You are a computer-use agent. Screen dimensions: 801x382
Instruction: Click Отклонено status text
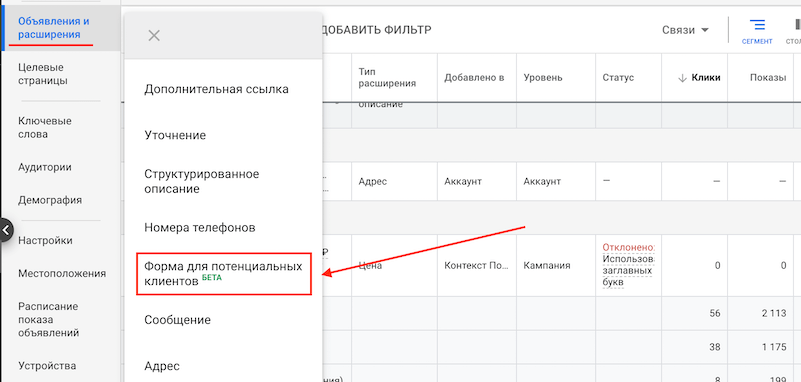(x=628, y=247)
